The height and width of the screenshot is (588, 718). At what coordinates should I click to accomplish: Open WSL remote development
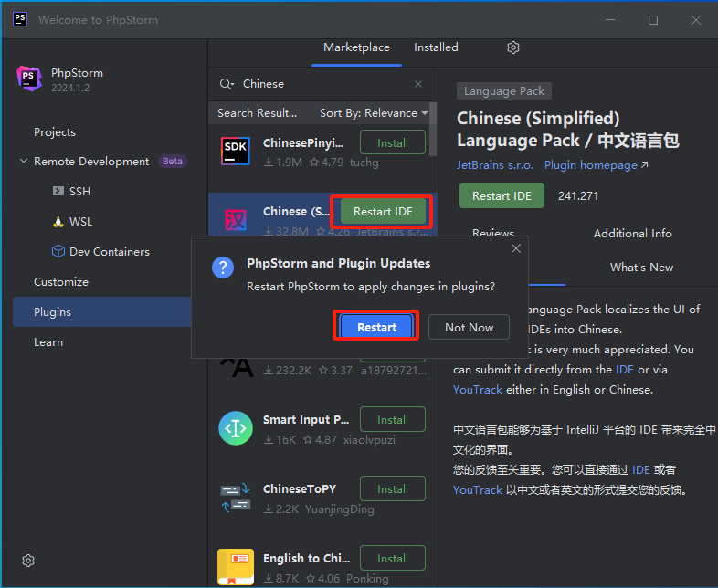point(80,222)
